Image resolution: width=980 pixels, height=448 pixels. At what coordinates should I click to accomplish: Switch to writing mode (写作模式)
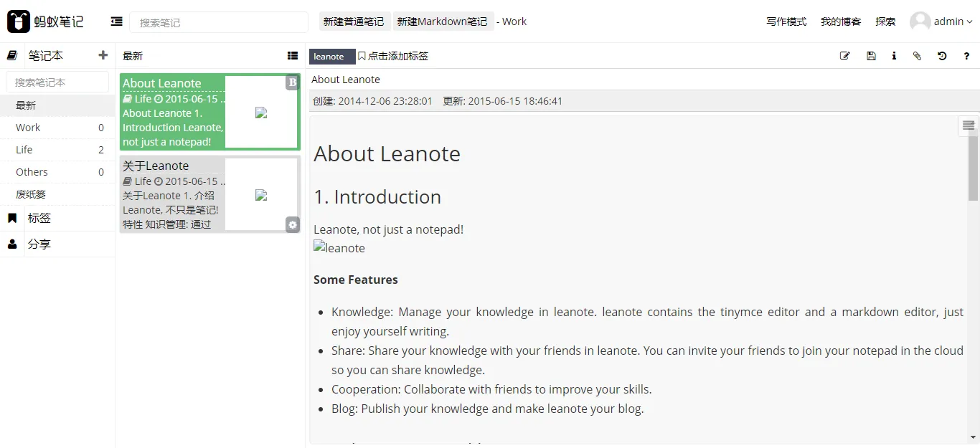click(786, 22)
